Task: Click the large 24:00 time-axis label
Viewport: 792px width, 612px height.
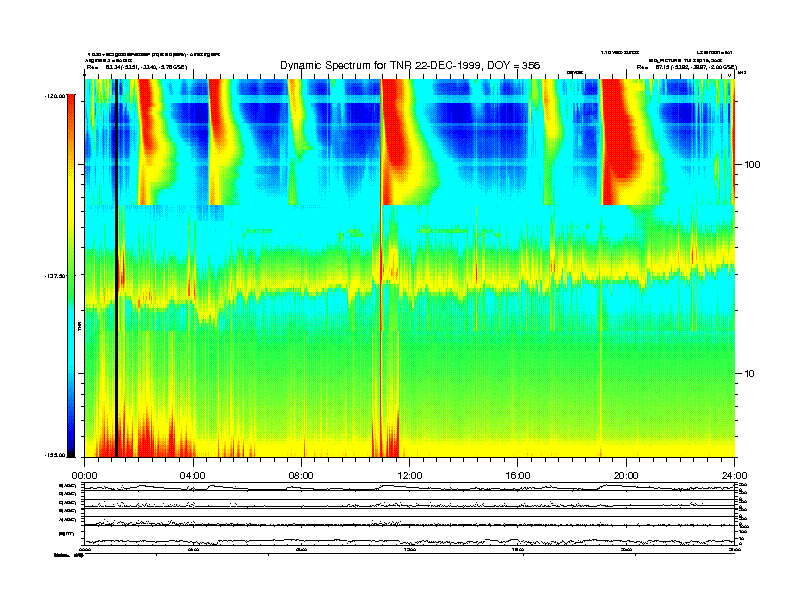Action: pyautogui.click(x=734, y=476)
